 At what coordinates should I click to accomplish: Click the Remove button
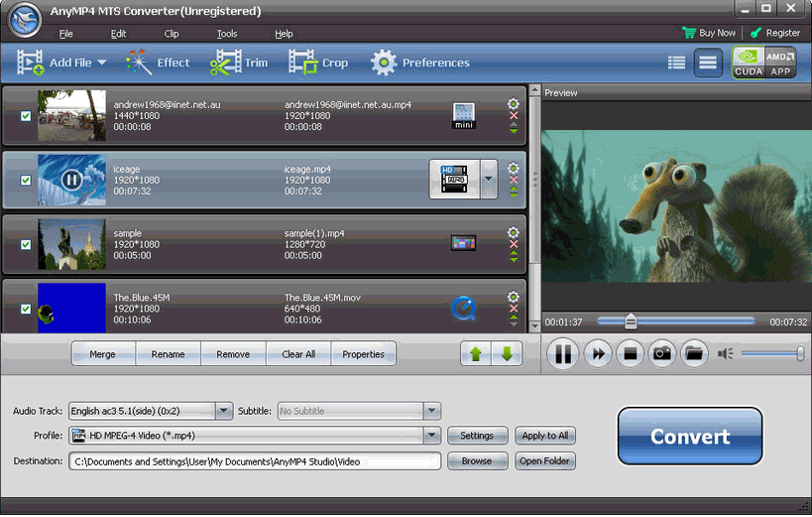(x=233, y=354)
